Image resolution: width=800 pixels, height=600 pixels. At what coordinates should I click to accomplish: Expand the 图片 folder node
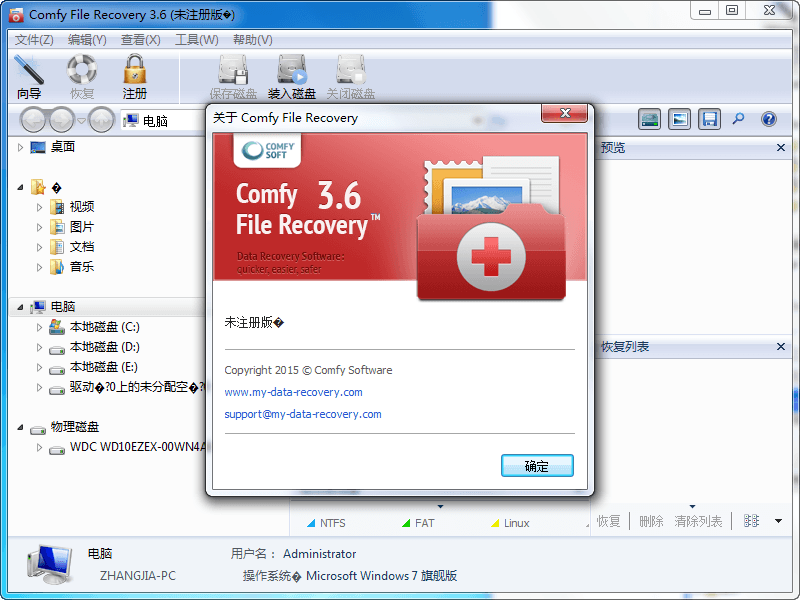[x=39, y=227]
